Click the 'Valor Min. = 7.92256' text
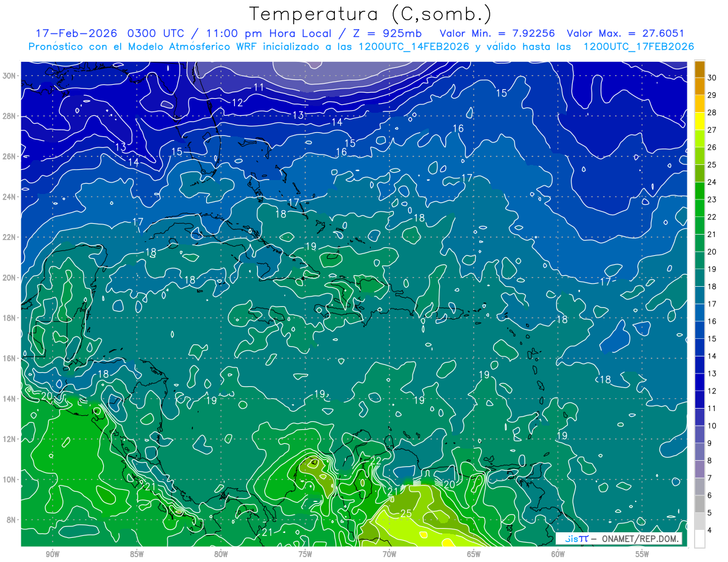The height and width of the screenshot is (562, 728). 497,33
